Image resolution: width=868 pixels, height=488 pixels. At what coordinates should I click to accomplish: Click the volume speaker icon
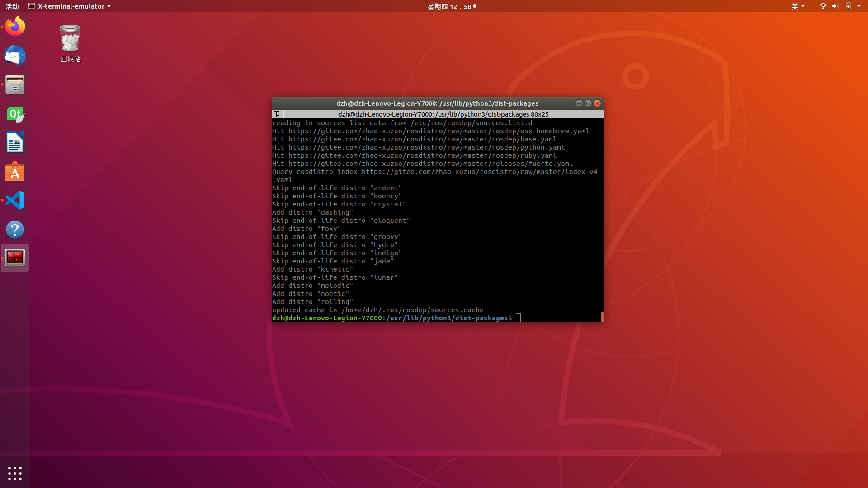(x=835, y=6)
